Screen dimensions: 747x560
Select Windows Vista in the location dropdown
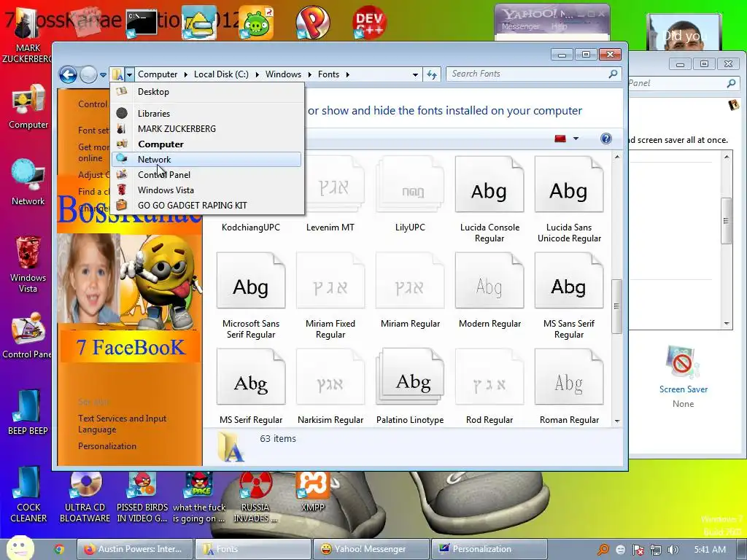pyautogui.click(x=206, y=190)
